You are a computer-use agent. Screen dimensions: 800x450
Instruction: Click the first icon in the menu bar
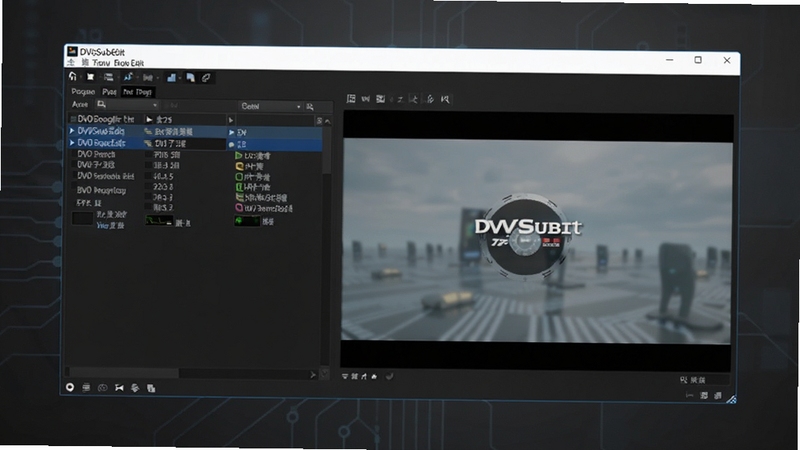(71, 62)
